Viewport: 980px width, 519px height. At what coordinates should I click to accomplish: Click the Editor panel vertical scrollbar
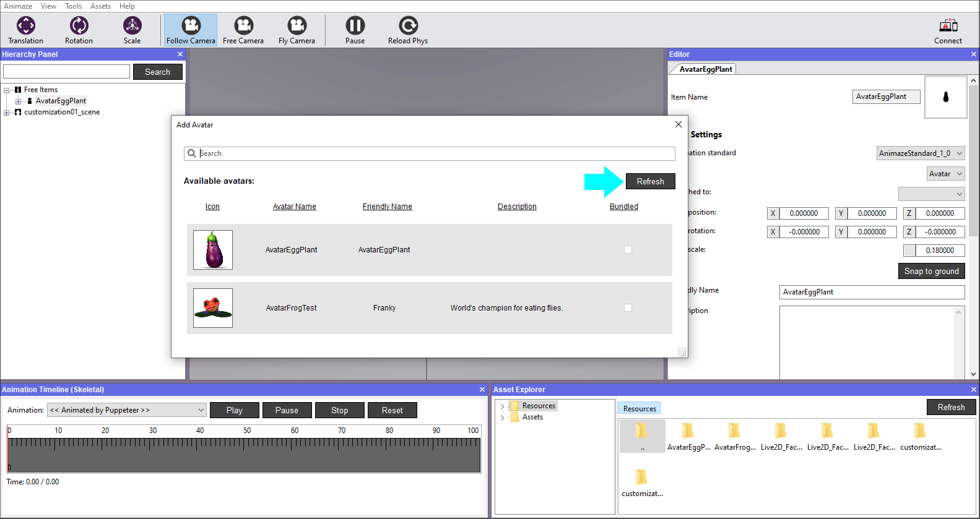[x=973, y=161]
